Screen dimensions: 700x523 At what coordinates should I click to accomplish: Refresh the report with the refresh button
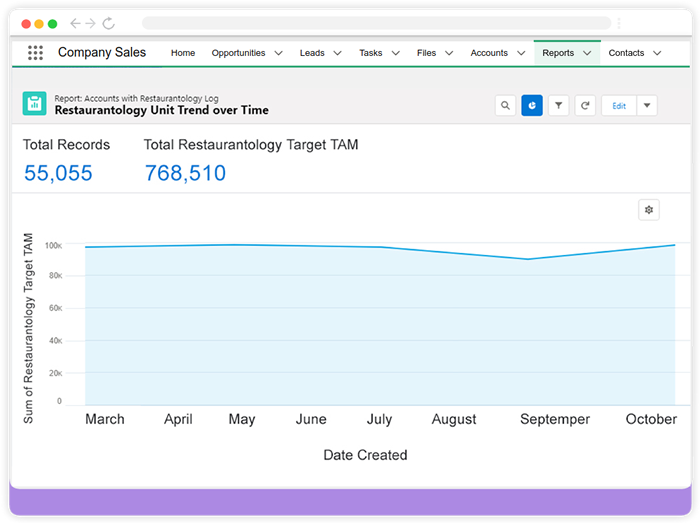pyautogui.click(x=585, y=106)
